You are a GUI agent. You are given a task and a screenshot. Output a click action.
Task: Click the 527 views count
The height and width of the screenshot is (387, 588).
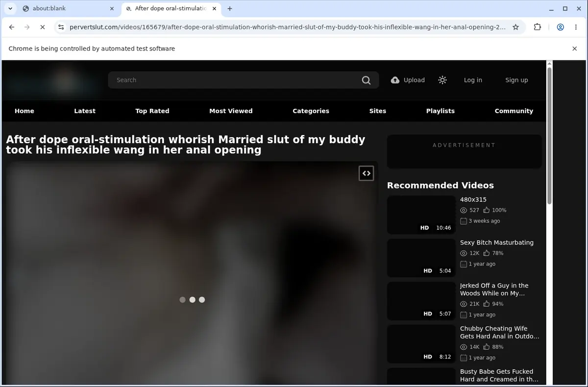tap(474, 210)
